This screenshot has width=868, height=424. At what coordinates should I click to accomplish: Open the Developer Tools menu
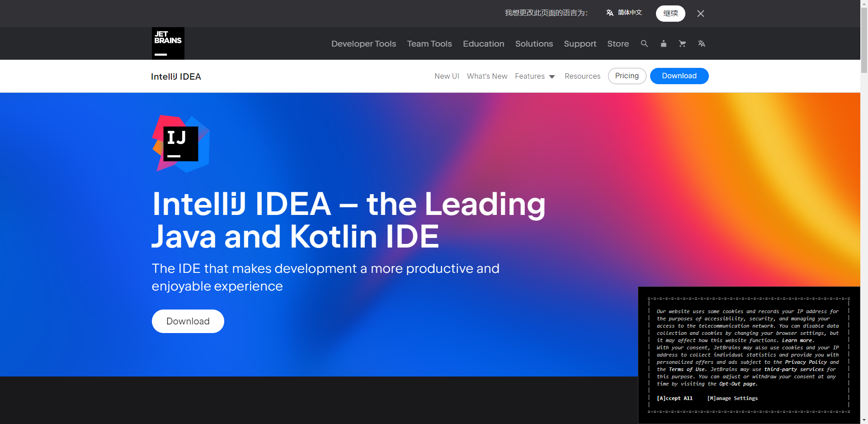363,43
